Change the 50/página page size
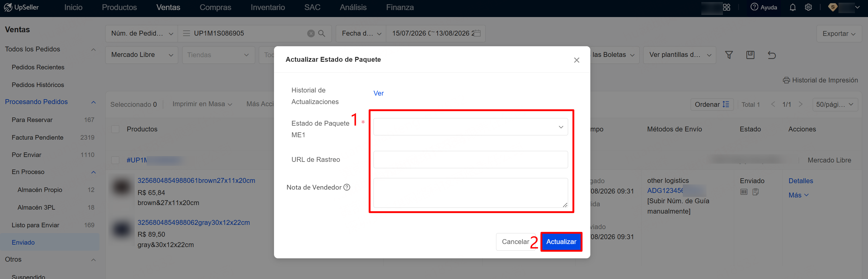 coord(835,104)
